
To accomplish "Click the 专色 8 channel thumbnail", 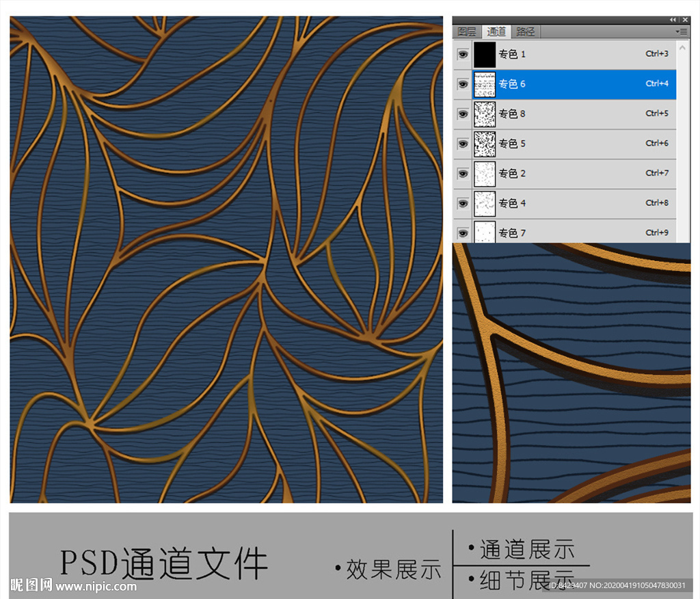I will [485, 114].
